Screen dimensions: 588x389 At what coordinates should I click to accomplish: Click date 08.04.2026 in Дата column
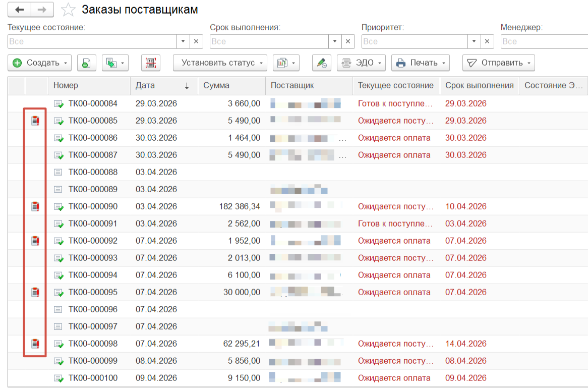pos(156,361)
